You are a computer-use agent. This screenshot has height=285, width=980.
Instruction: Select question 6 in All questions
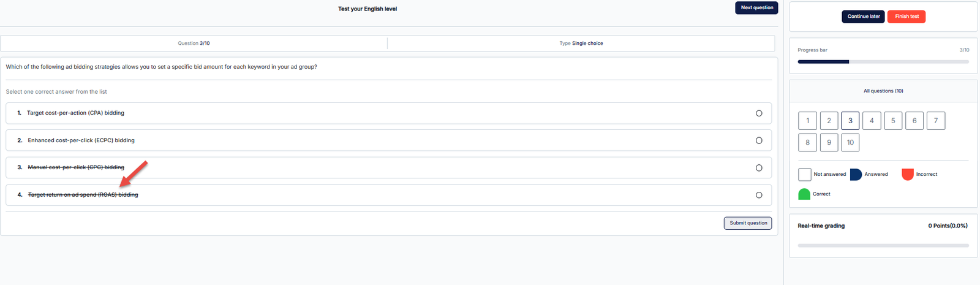click(x=914, y=121)
